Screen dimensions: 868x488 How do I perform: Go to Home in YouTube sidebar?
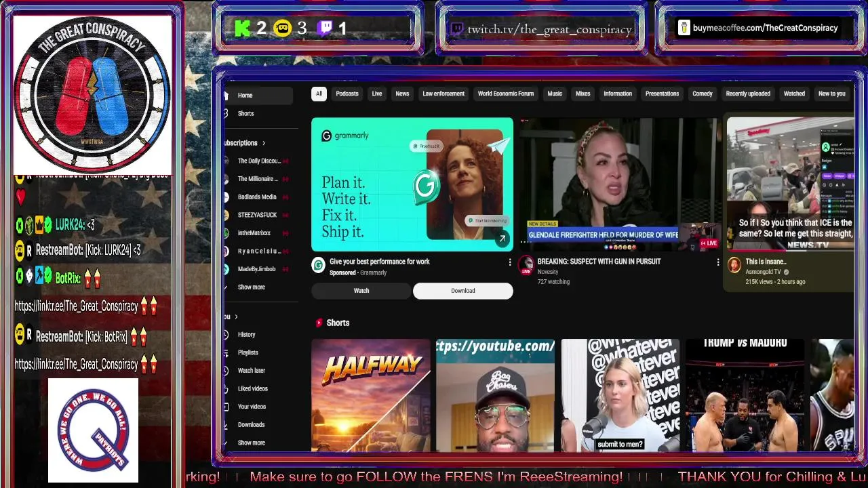coord(258,96)
